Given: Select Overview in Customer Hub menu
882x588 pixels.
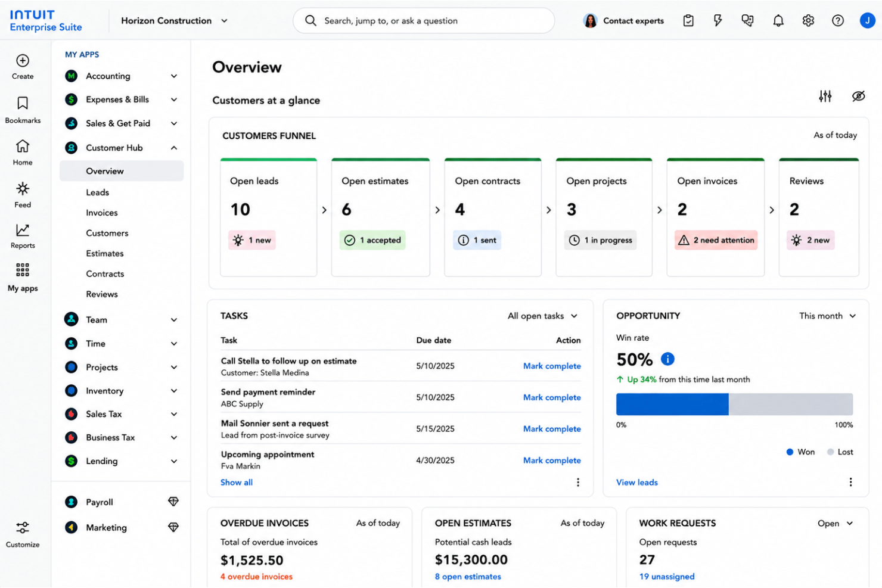Looking at the screenshot, I should [122, 171].
